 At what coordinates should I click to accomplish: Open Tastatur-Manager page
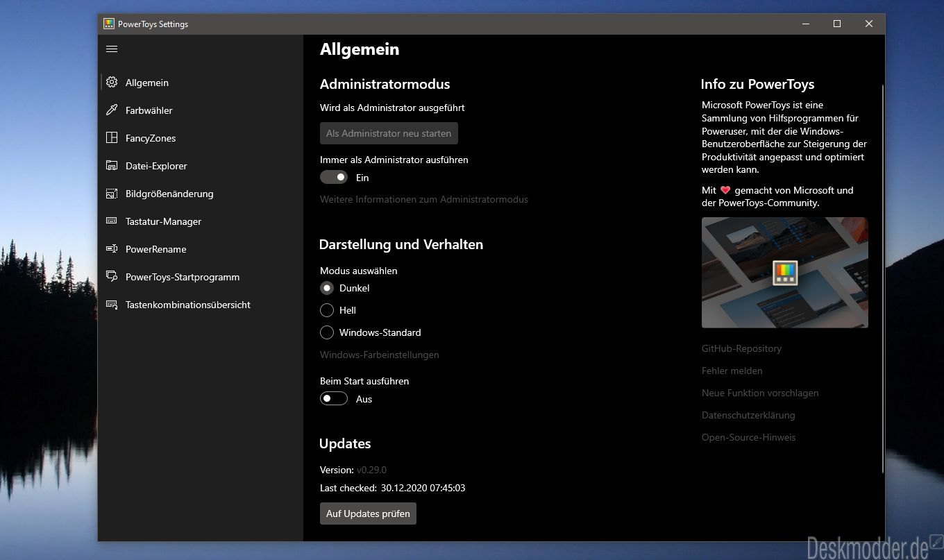point(201,221)
